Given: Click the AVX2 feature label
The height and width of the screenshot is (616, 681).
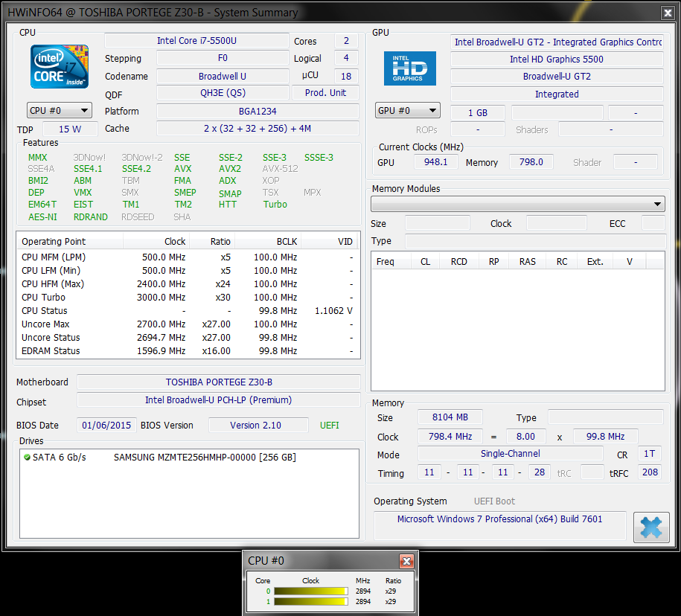Looking at the screenshot, I should click(230, 168).
